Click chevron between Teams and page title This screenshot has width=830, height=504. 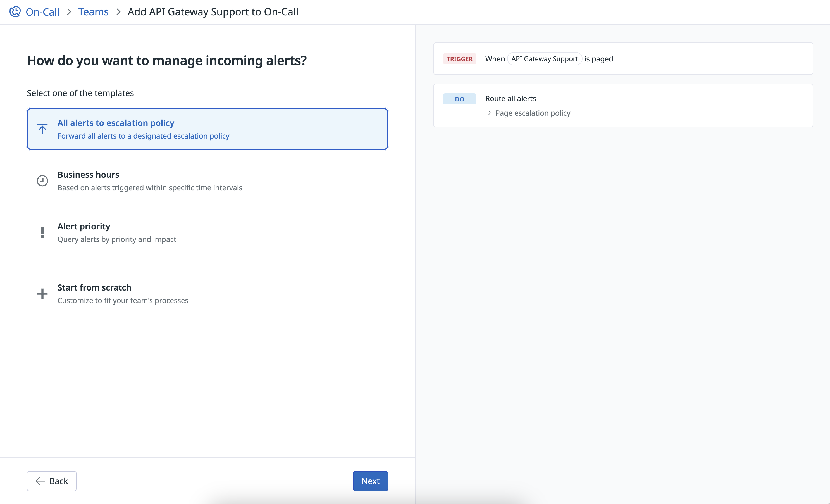[118, 12]
